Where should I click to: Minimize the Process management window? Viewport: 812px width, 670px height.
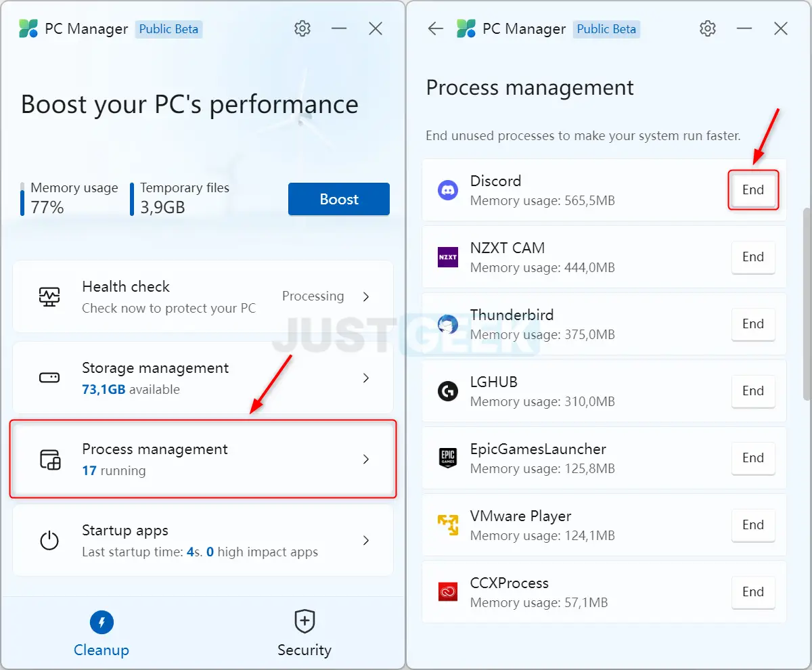[744, 28]
